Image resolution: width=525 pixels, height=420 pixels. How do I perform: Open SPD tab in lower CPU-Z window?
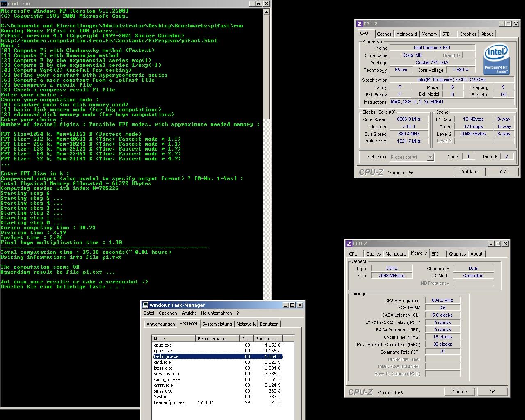point(436,254)
